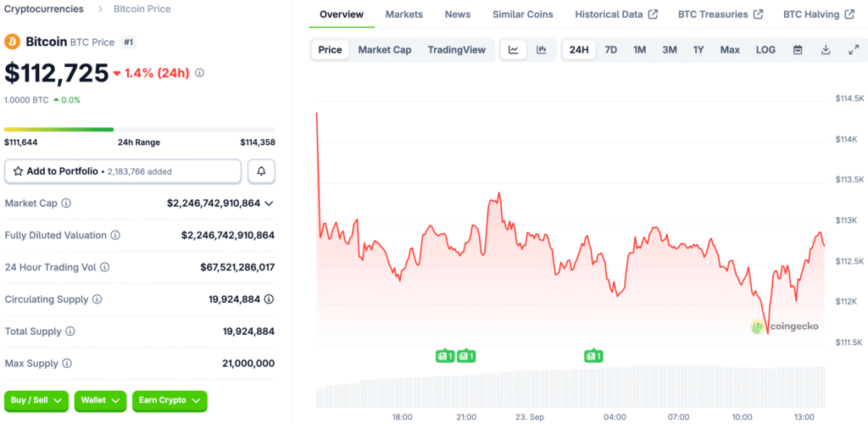Select the 1M time range
Viewport: 868px width, 424px height.
[639, 50]
